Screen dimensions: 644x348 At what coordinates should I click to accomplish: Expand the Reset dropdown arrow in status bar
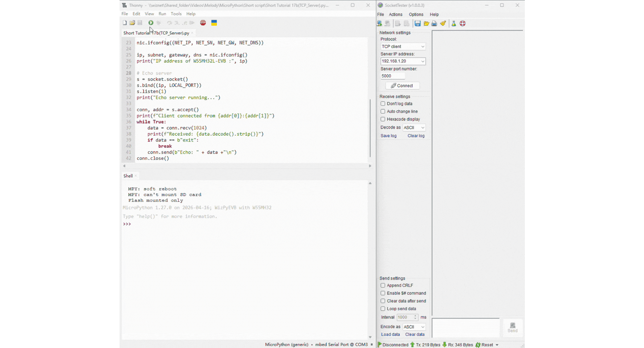coord(497,345)
